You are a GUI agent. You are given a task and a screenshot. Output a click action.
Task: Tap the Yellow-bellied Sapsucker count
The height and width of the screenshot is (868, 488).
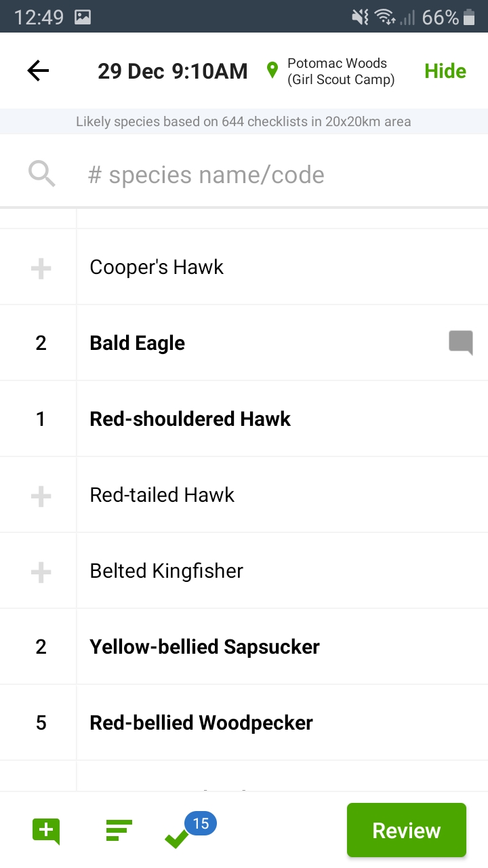point(41,647)
